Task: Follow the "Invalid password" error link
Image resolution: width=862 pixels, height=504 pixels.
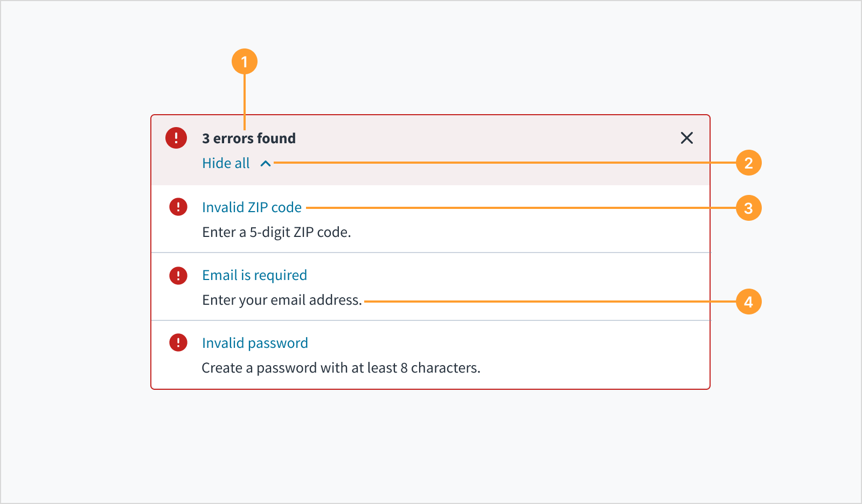Action: click(x=255, y=343)
